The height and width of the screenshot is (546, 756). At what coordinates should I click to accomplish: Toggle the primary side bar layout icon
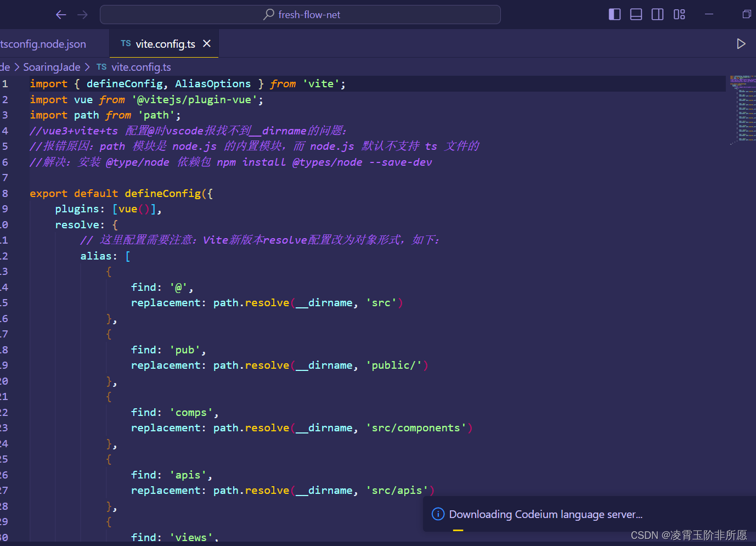[614, 14]
